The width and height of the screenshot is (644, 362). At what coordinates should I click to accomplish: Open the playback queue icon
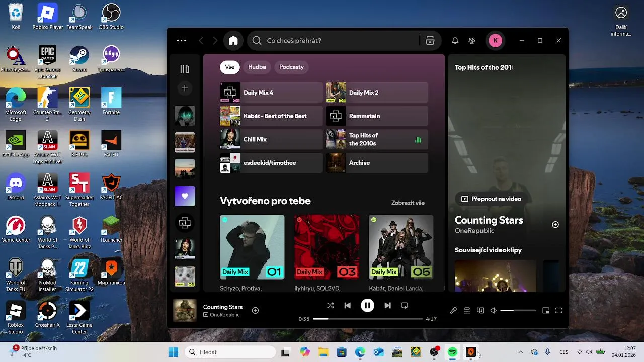coord(467,311)
